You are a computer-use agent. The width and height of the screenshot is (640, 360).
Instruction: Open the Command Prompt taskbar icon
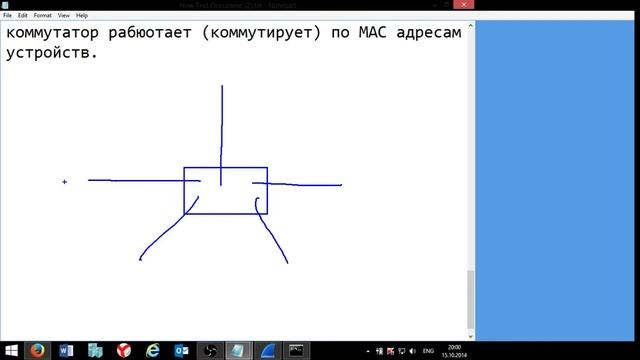tap(296, 351)
